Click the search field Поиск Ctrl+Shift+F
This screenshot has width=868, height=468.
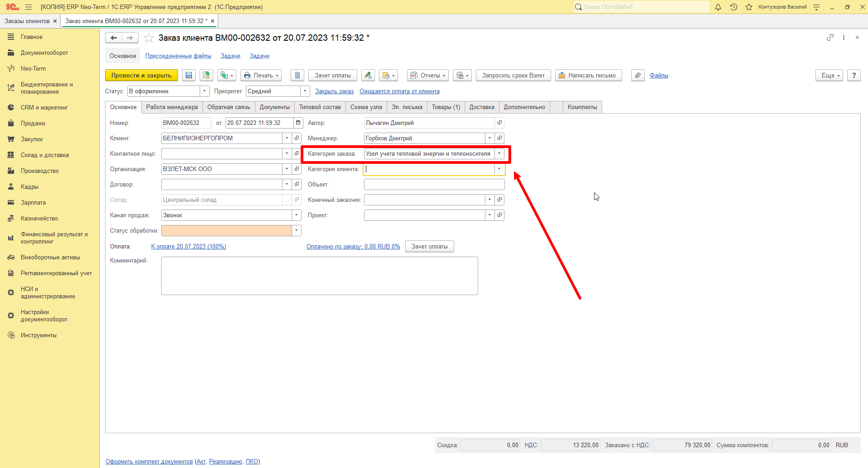point(641,7)
